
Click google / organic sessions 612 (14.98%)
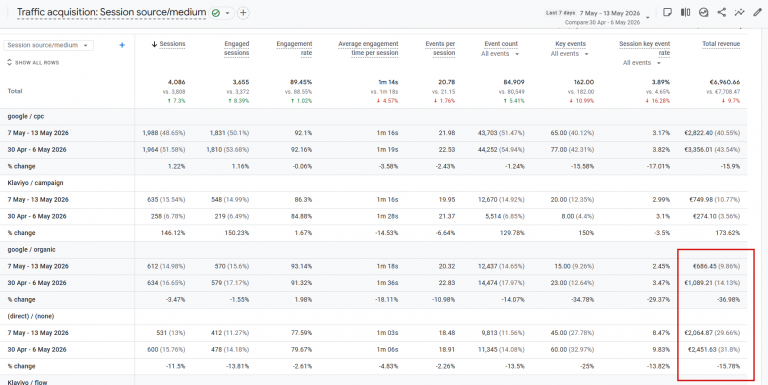coord(166,266)
